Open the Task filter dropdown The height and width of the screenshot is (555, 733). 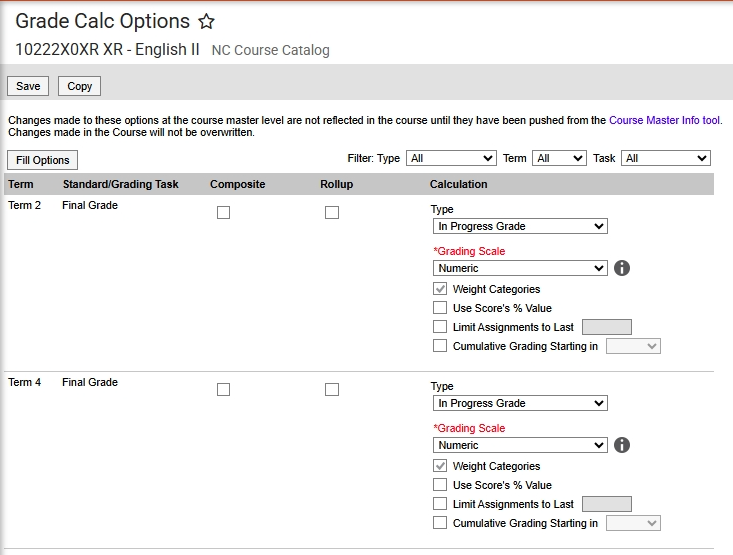665,158
